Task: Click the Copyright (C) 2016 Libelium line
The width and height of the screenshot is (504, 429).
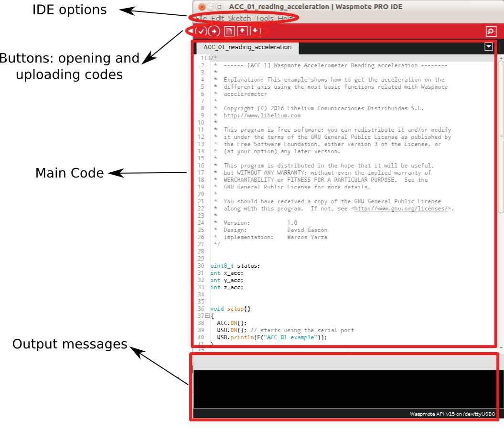Action: pos(324,108)
